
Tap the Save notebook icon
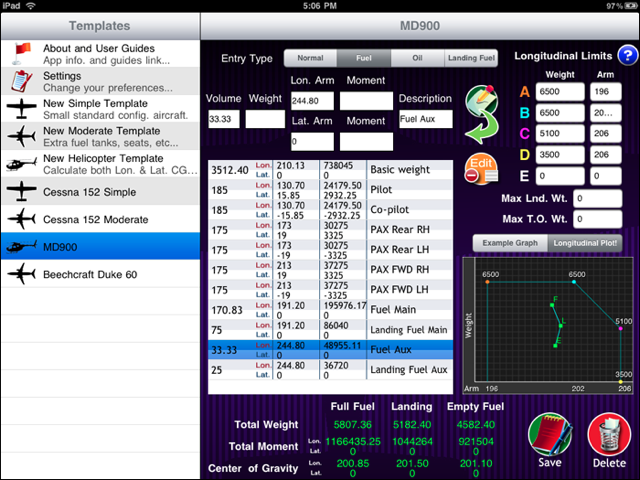coord(547,436)
